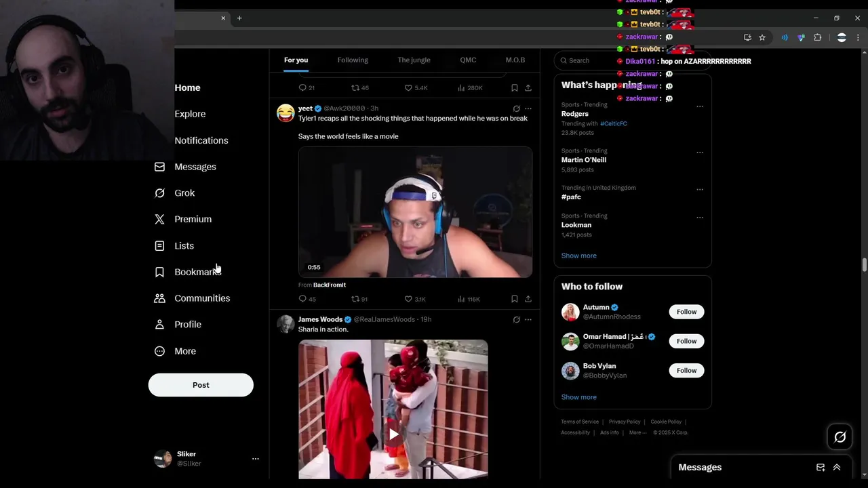Image resolution: width=868 pixels, height=488 pixels.
Task: Open more options on yeet's post
Action: [528, 108]
